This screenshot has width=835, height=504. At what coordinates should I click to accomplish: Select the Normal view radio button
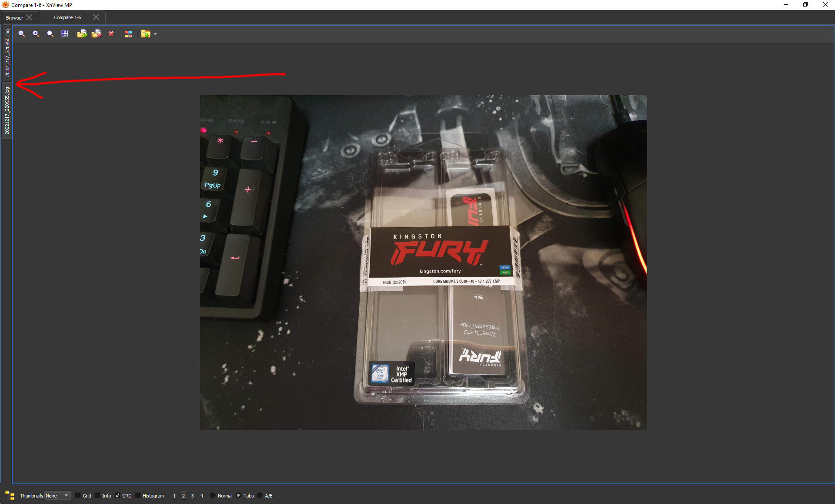213,496
